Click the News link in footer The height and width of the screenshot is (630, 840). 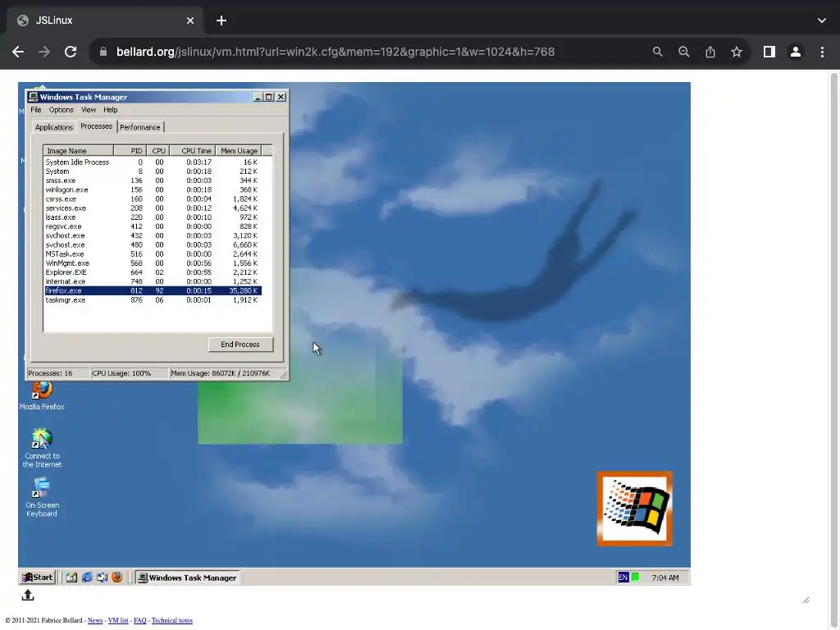click(x=95, y=620)
